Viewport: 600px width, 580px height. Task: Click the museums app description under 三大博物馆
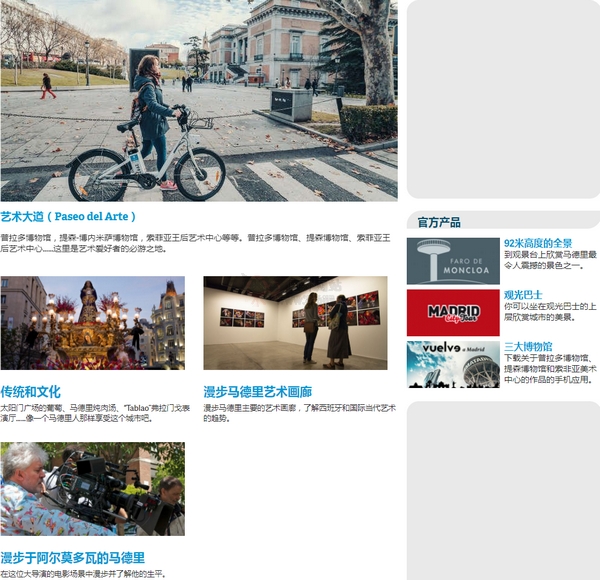(x=550, y=369)
